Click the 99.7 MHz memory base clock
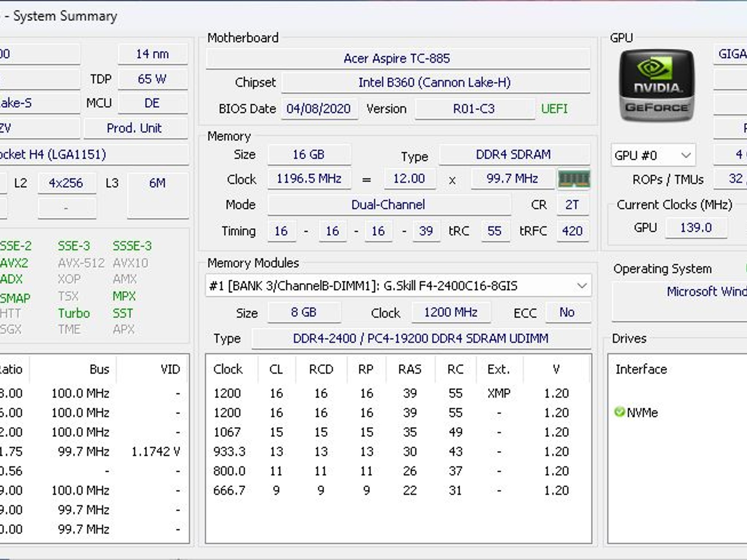This screenshot has width=747, height=560. (512, 179)
